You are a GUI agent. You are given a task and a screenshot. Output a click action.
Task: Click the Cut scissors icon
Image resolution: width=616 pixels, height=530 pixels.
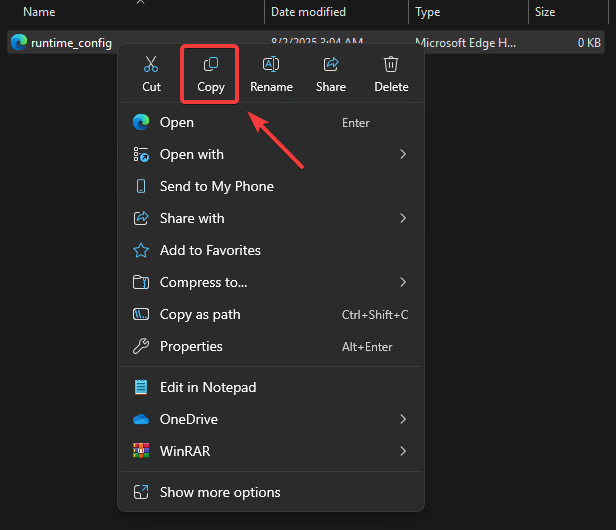[x=151, y=65]
